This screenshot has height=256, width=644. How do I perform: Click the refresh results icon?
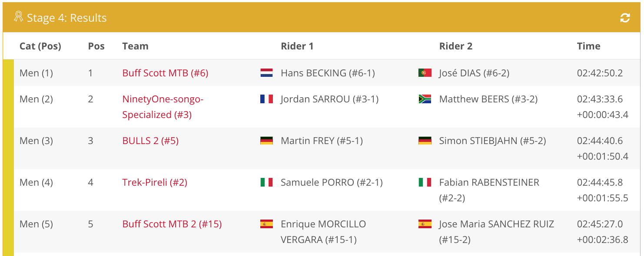coord(625,18)
